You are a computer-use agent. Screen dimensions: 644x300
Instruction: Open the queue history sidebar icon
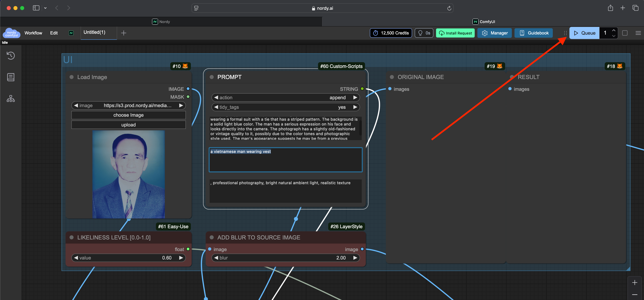point(11,55)
